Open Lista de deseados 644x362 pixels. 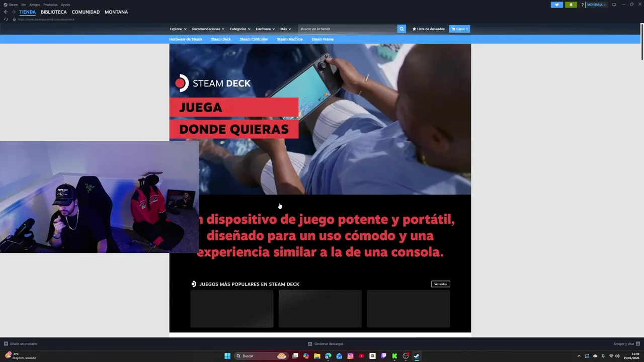429,29
